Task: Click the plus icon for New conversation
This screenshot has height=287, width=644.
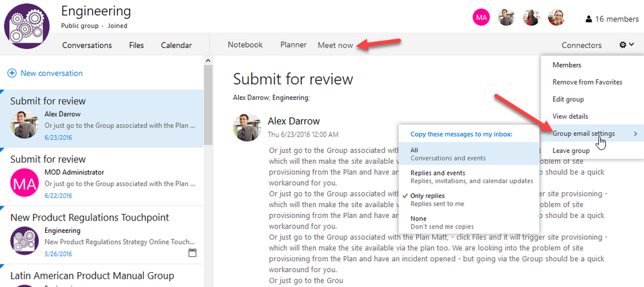Action: (12, 74)
